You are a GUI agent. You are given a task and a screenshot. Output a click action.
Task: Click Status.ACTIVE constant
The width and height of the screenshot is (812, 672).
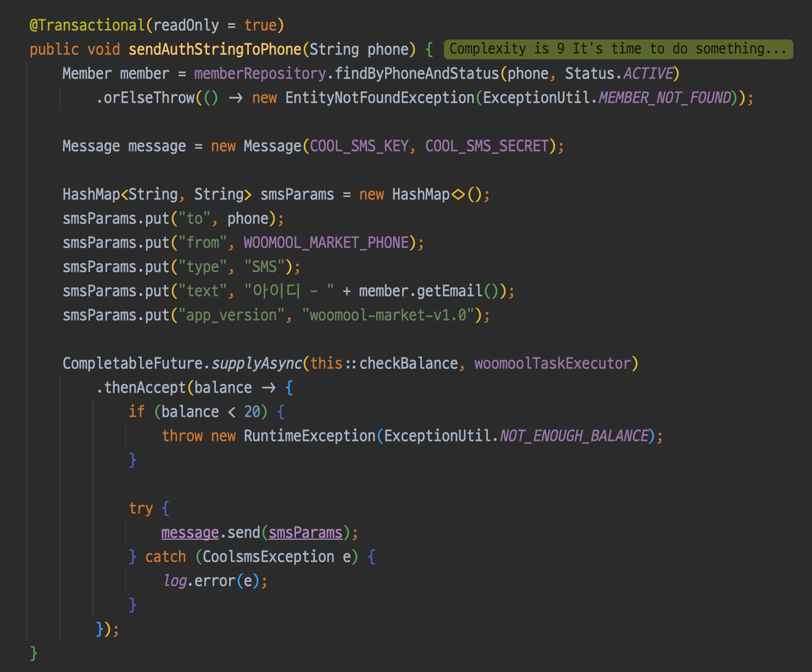tap(619, 74)
